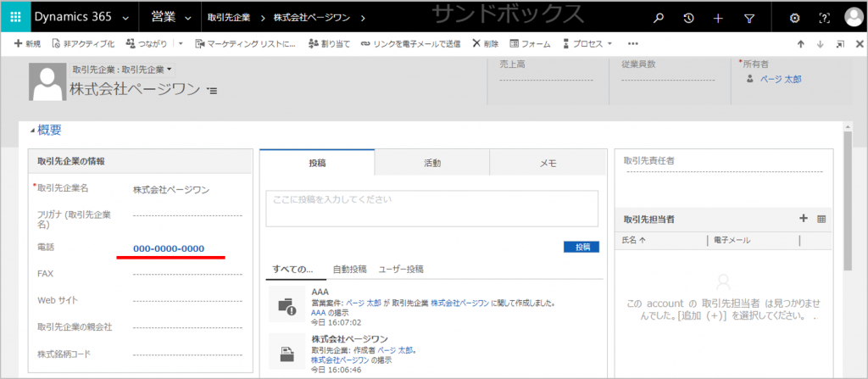Click the help question mark icon
868x379 pixels.
(x=823, y=18)
